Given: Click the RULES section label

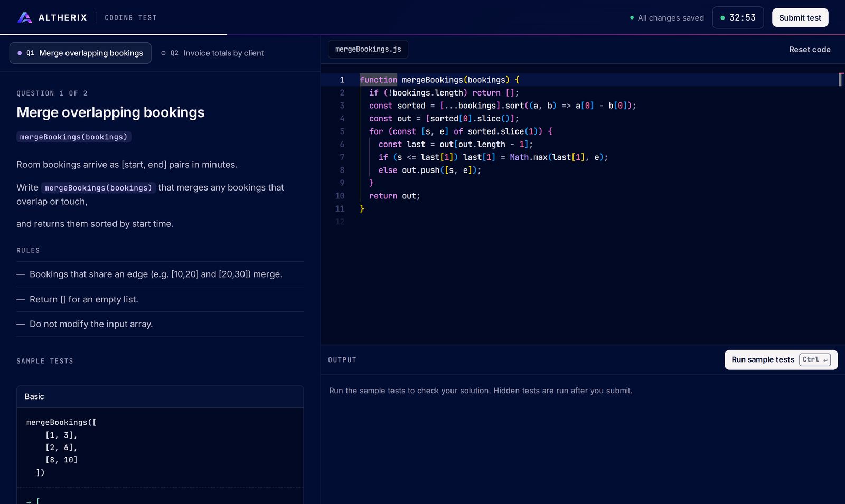Looking at the screenshot, I should [x=28, y=250].
